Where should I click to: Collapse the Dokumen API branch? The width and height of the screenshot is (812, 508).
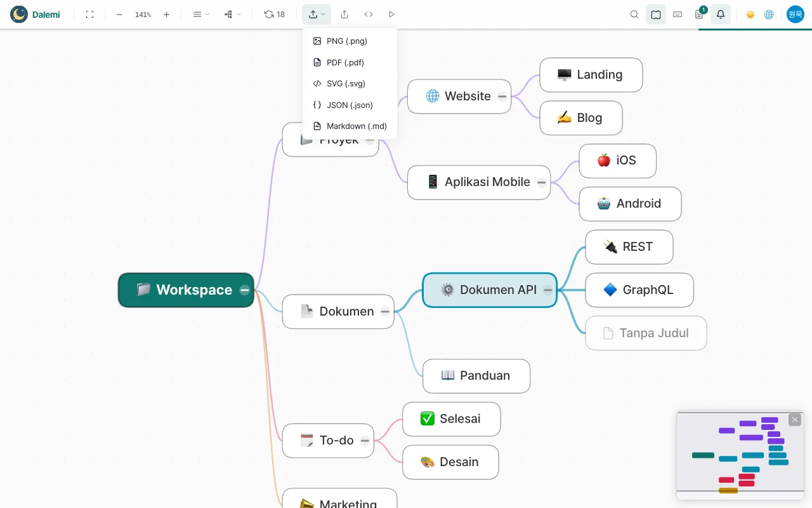coord(548,290)
